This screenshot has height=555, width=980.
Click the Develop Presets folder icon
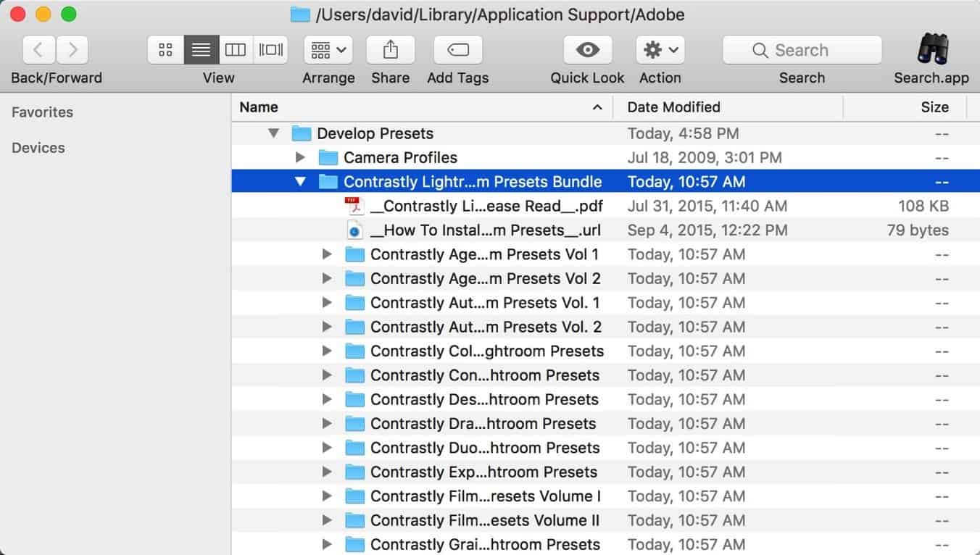302,133
